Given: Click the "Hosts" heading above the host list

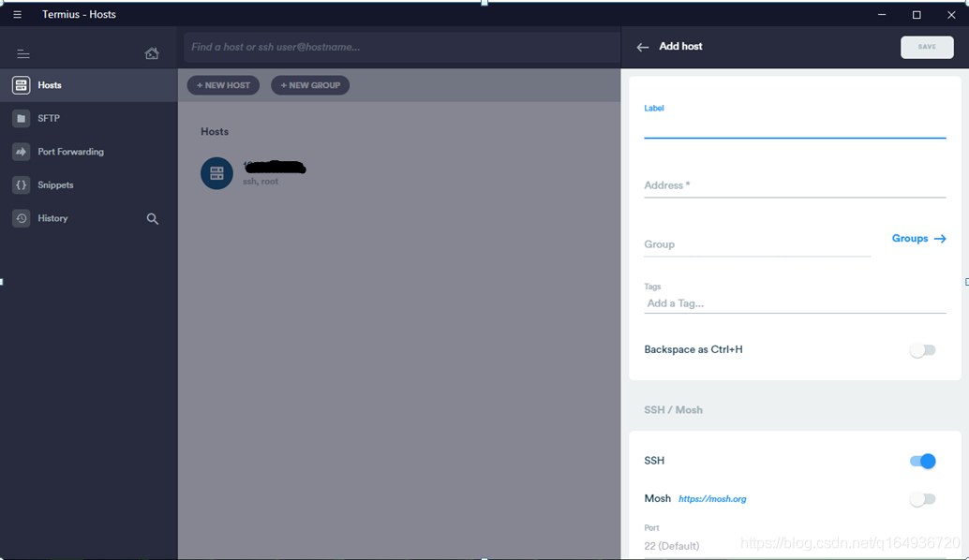Looking at the screenshot, I should (x=215, y=131).
